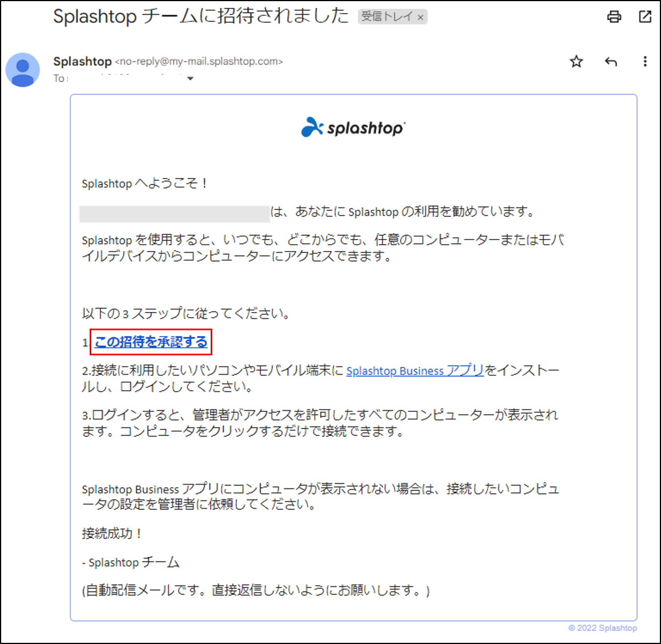Star the Splashtop invitation email

[x=576, y=62]
